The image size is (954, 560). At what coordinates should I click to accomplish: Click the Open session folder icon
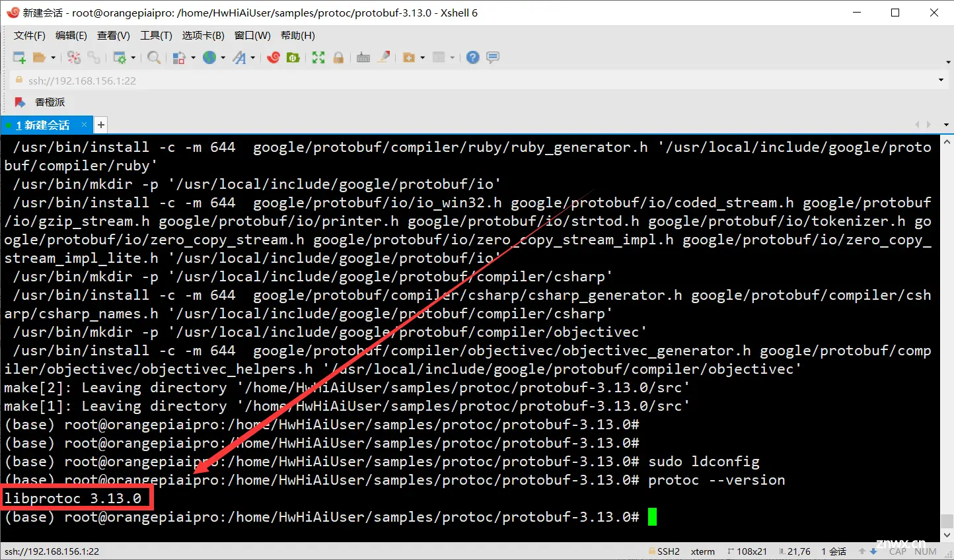pos(39,57)
